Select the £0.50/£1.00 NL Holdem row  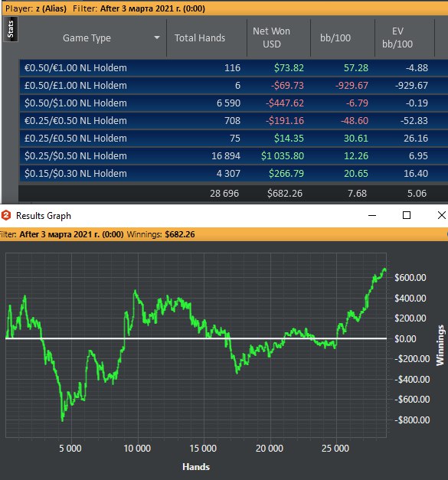(234, 86)
